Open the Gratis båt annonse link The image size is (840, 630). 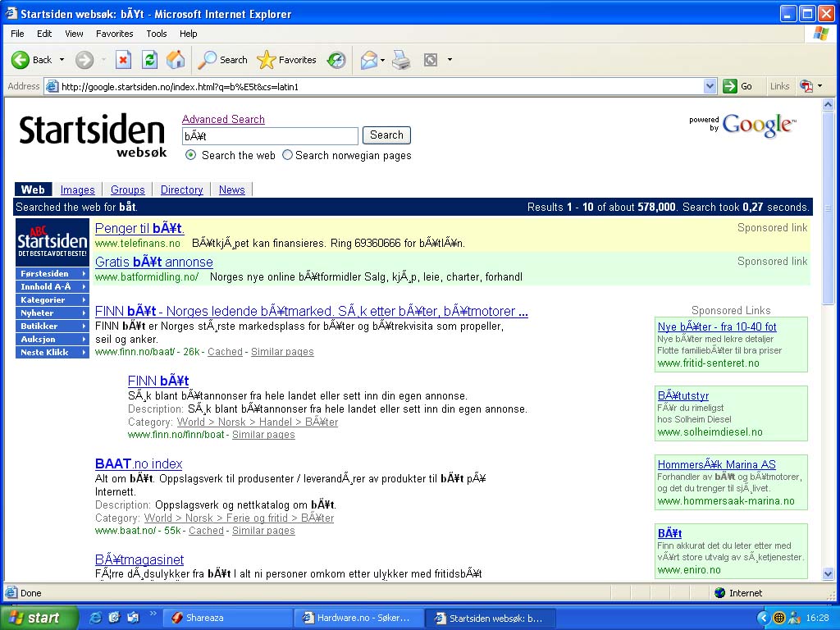pyautogui.click(x=153, y=262)
